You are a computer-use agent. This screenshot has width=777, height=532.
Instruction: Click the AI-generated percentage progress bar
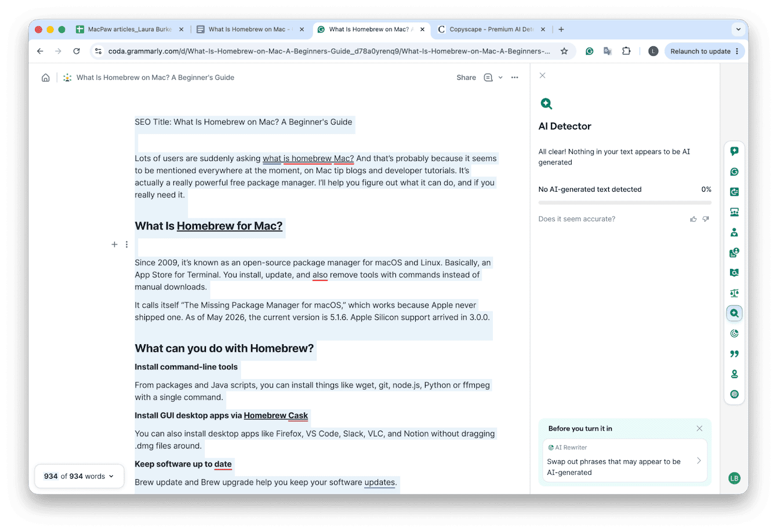[x=624, y=203]
